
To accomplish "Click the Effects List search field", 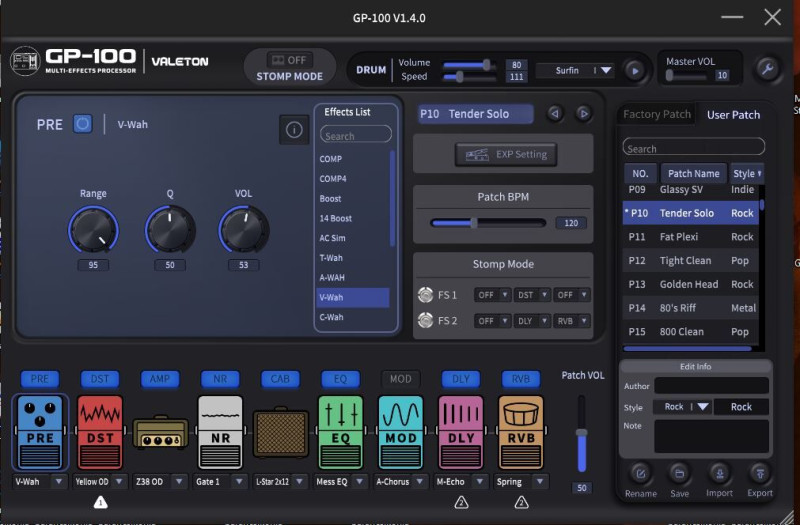I will (x=356, y=135).
